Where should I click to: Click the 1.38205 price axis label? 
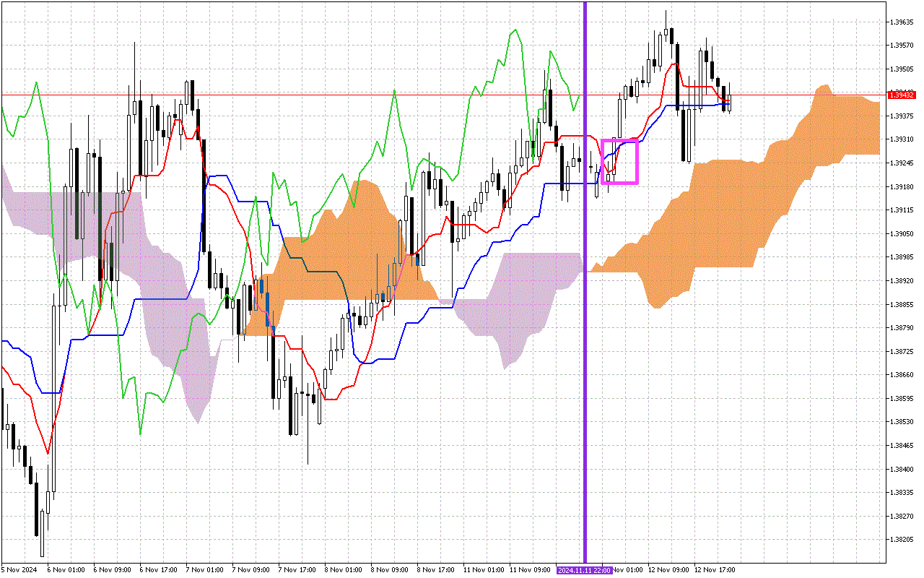tap(901, 540)
